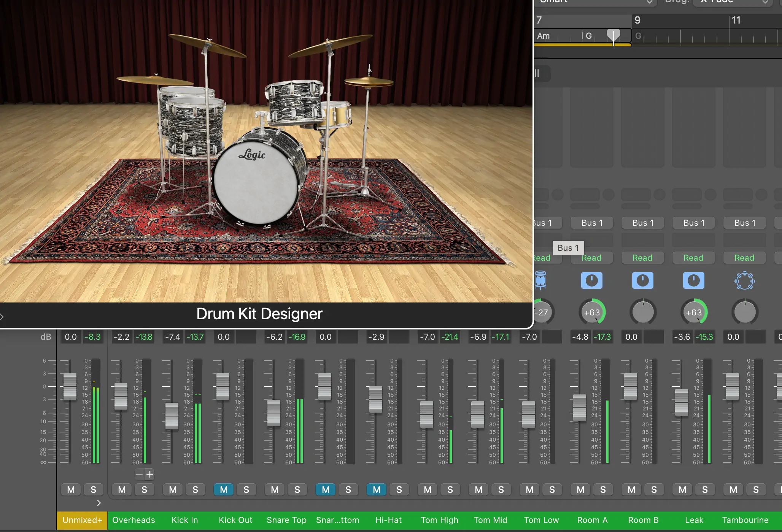Select the Snare Top channel name
The height and width of the screenshot is (532, 782).
coord(286,520)
